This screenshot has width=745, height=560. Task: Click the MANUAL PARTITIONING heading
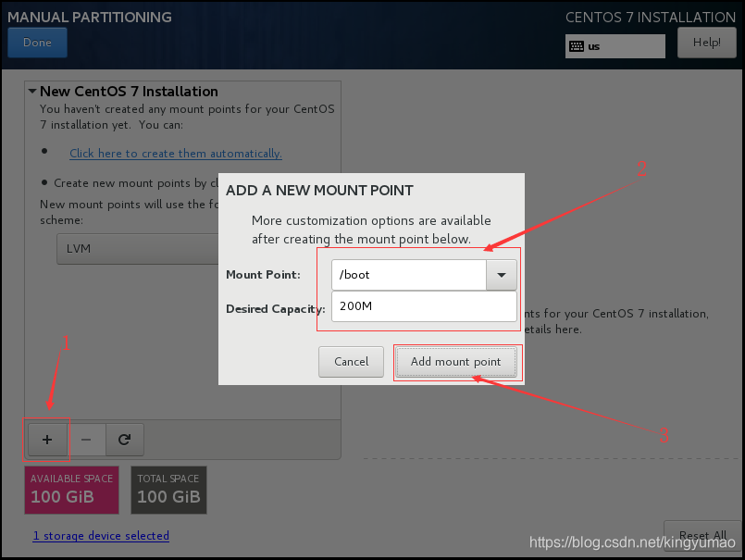(90, 17)
